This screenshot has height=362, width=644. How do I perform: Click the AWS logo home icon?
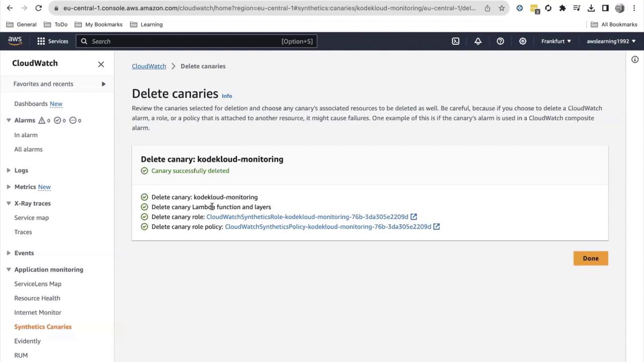pyautogui.click(x=15, y=41)
